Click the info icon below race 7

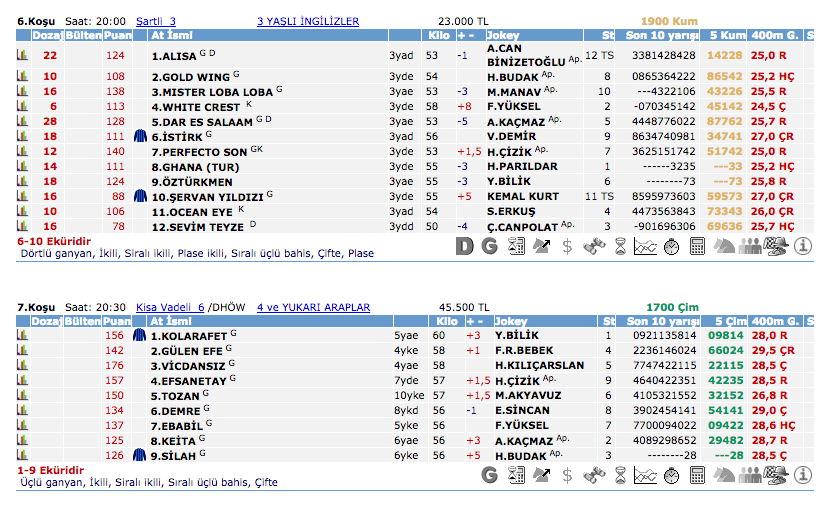tap(801, 475)
